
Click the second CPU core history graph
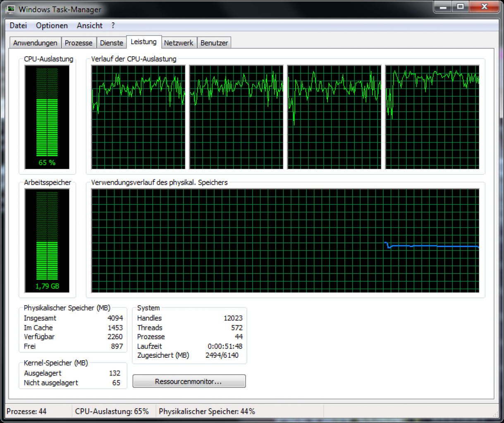236,117
